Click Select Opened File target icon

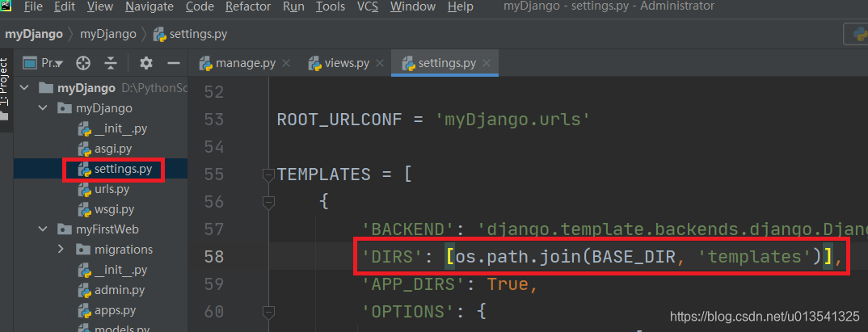(x=83, y=63)
